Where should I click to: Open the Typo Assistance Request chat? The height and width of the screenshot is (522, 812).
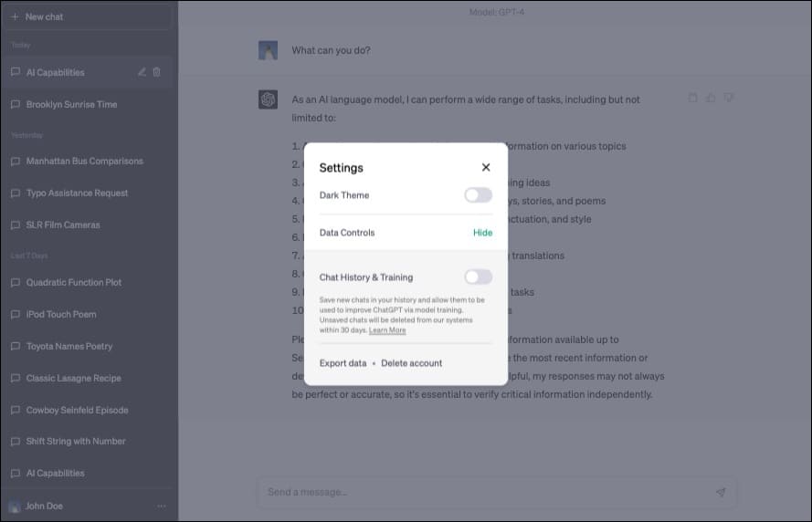pos(87,193)
